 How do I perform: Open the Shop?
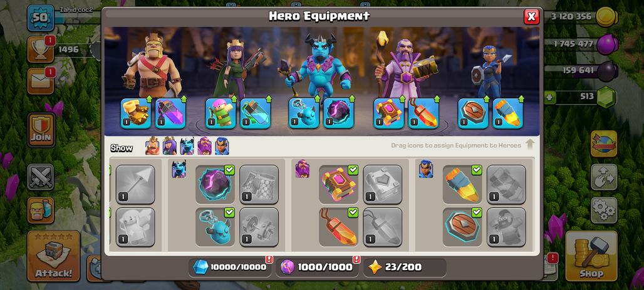(591, 256)
